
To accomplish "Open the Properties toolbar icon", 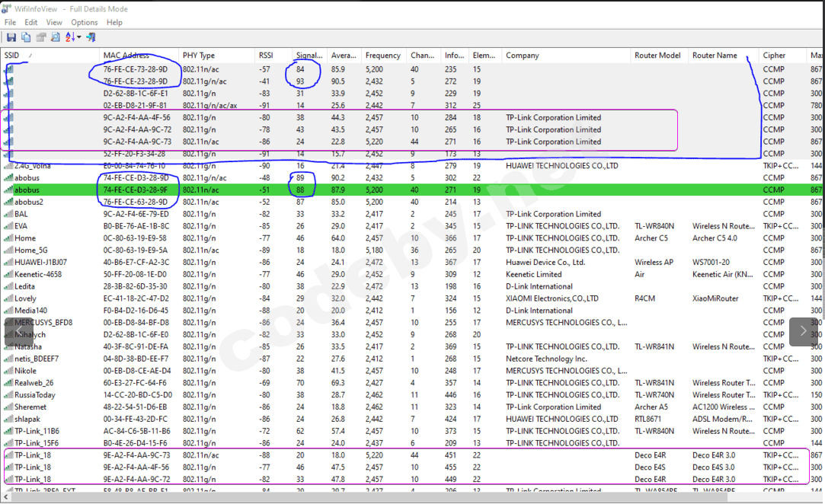I will [x=41, y=37].
